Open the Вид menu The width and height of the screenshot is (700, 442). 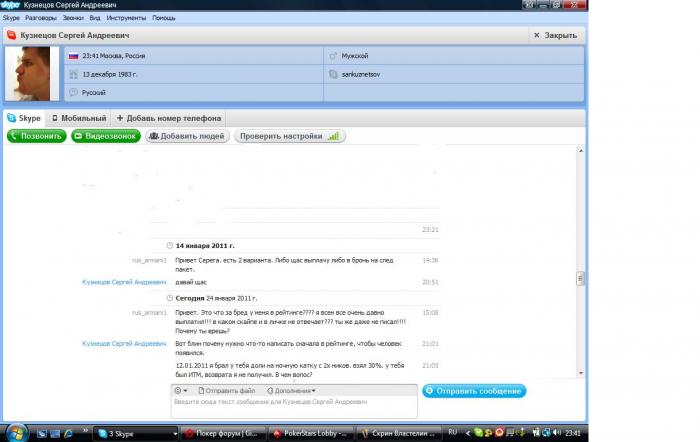click(x=95, y=18)
